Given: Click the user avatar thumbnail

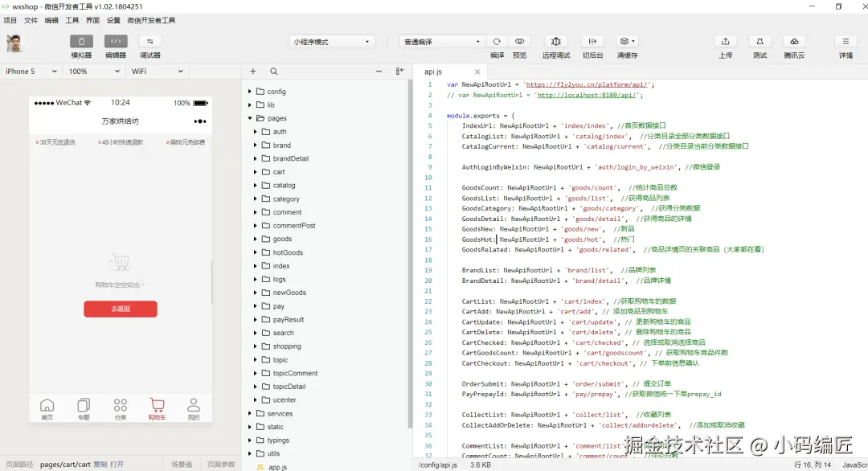Looking at the screenshot, I should point(14,43).
